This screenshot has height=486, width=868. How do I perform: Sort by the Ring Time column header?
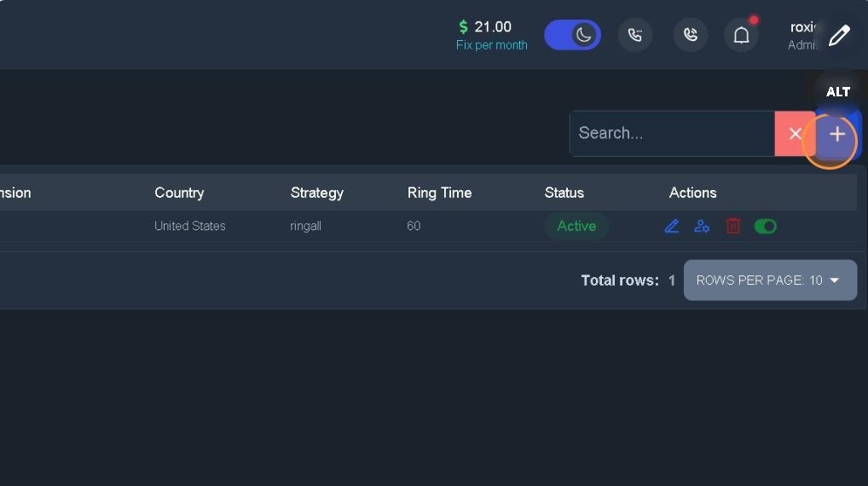click(439, 193)
